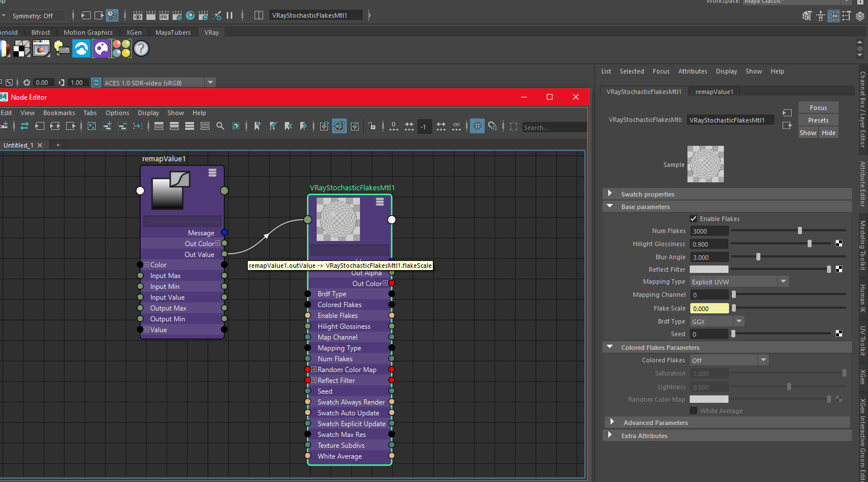
Task: Click map button beside Reflect Filter
Action: point(839,269)
